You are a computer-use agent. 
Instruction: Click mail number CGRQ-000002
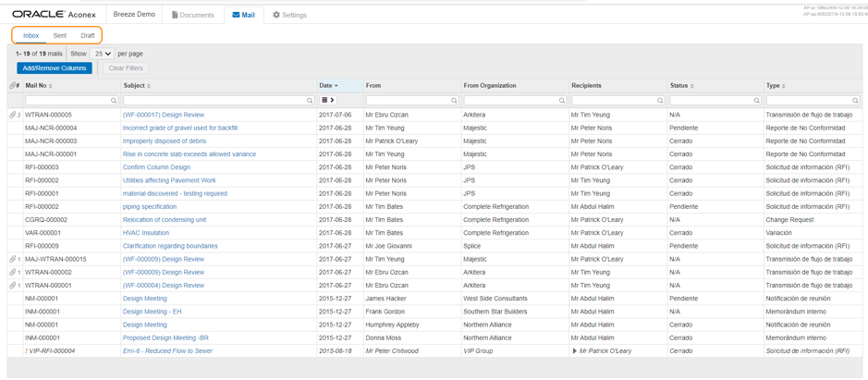(x=46, y=220)
